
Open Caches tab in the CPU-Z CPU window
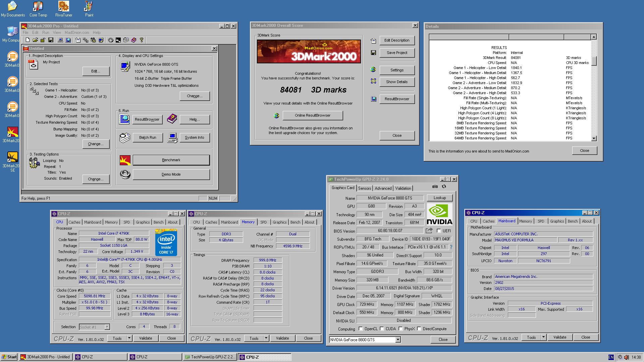click(74, 222)
